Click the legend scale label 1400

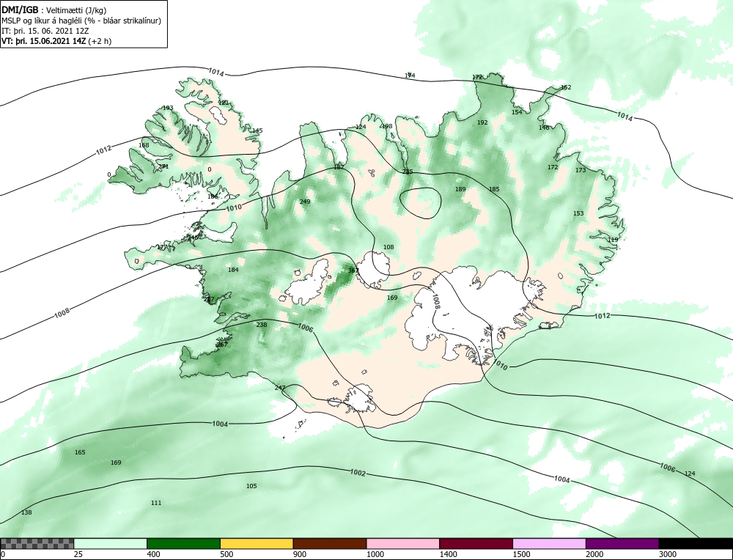coord(448,554)
